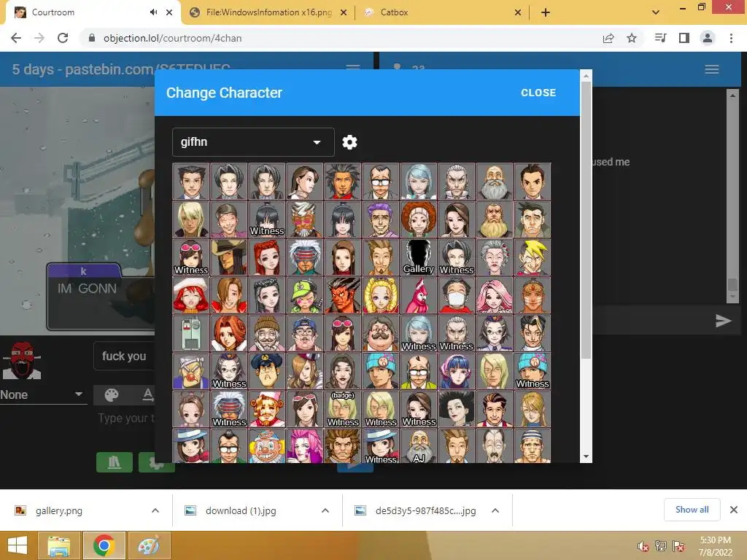
Task: Select the vending machine character icon
Action: click(x=190, y=333)
